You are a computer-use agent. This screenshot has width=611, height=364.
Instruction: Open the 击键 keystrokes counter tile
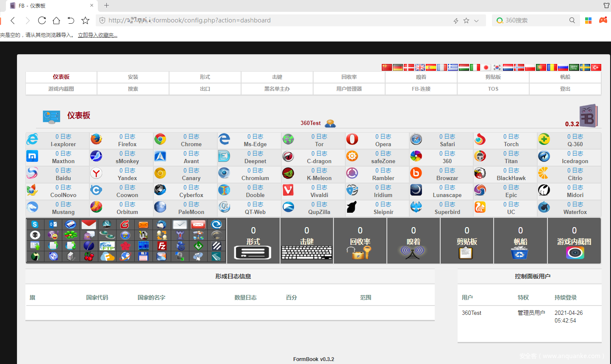[307, 241]
